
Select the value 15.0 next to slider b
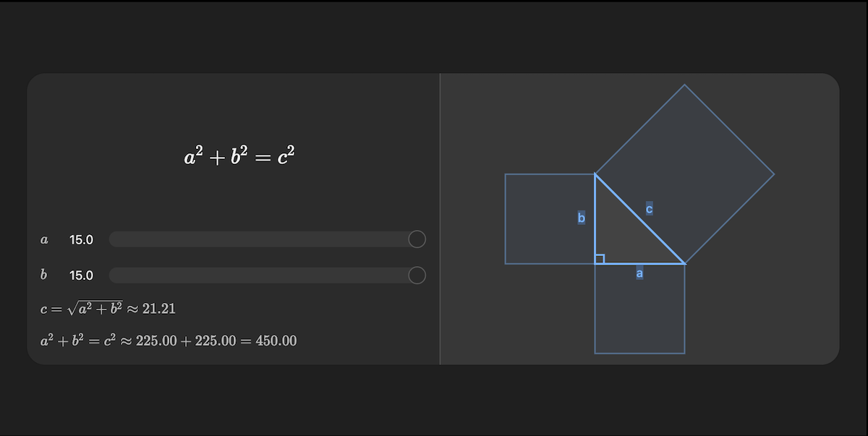coord(80,275)
